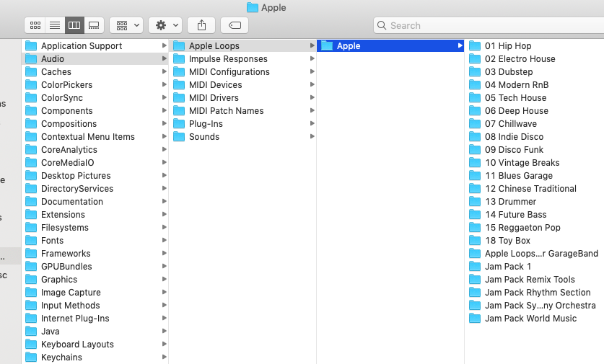
Task: Select the Jam Pack 1 folder icon
Action: pyautogui.click(x=475, y=267)
